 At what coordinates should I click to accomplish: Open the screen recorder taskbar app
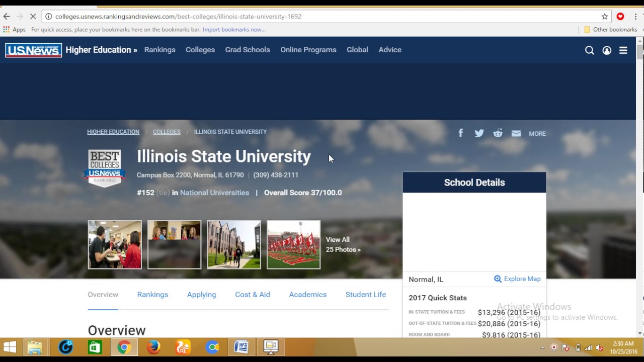(271, 347)
